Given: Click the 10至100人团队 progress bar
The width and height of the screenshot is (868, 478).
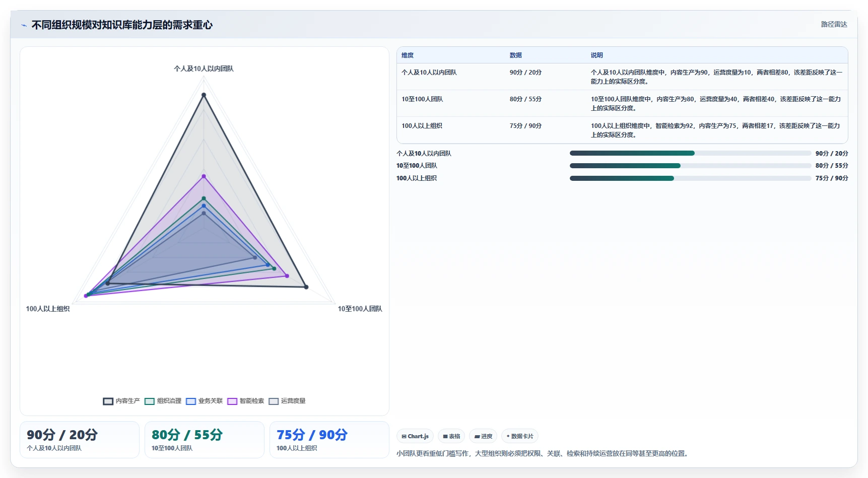Looking at the screenshot, I should [x=690, y=166].
